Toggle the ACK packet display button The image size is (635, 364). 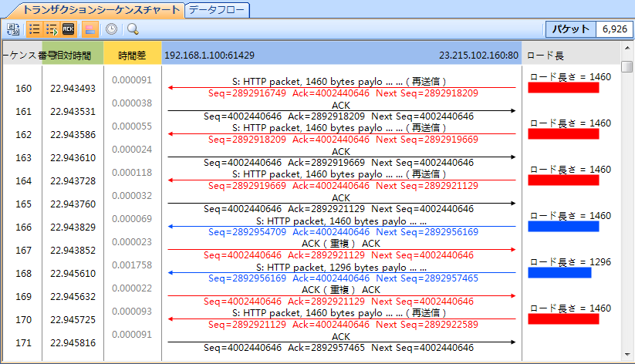(69, 29)
